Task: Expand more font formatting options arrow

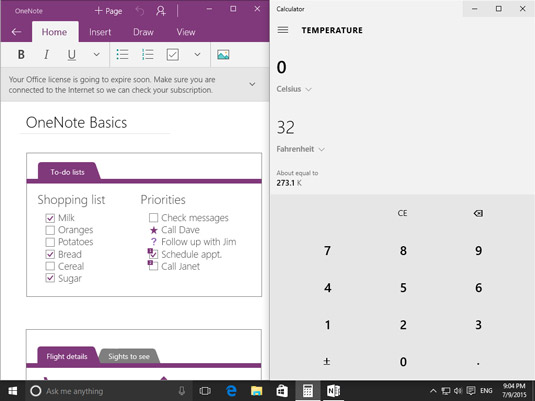Action: [97, 55]
